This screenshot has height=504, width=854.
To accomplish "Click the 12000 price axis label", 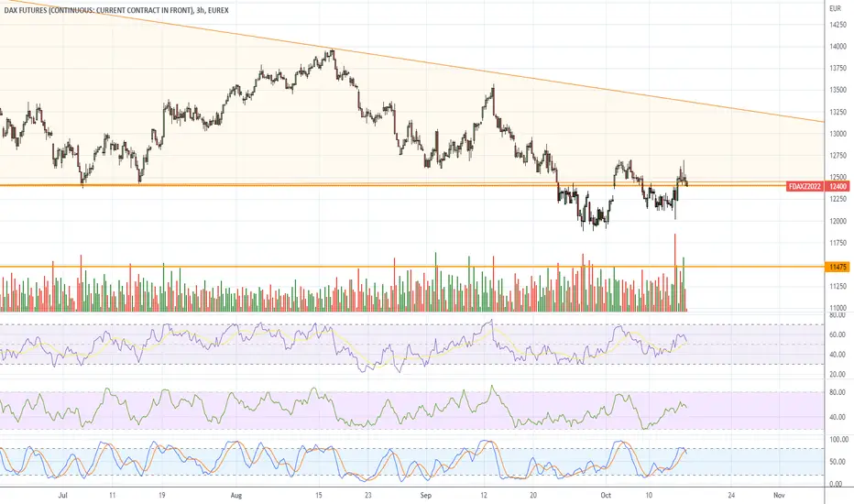I will (x=838, y=221).
